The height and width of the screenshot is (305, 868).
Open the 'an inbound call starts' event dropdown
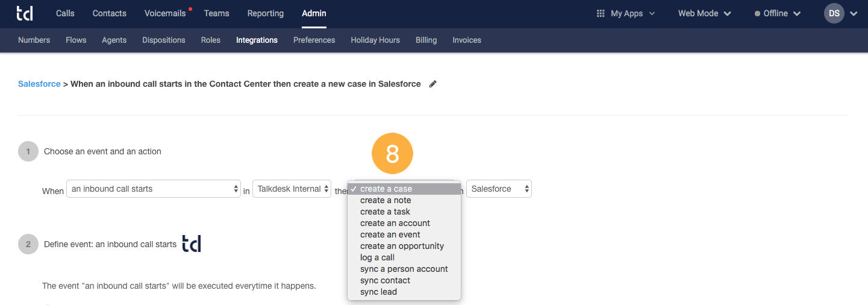[x=154, y=189]
